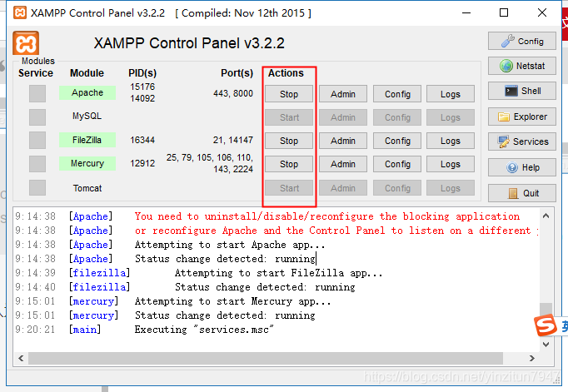Viewport: 568px width, 392px height.
Task: Open Mercury Config menu
Action: pyautogui.click(x=397, y=164)
